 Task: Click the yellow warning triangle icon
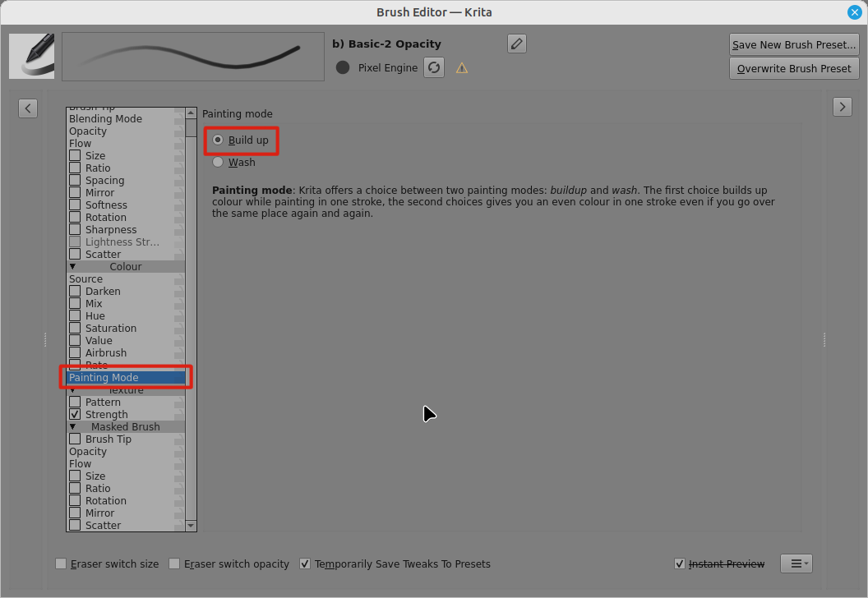[x=461, y=67]
